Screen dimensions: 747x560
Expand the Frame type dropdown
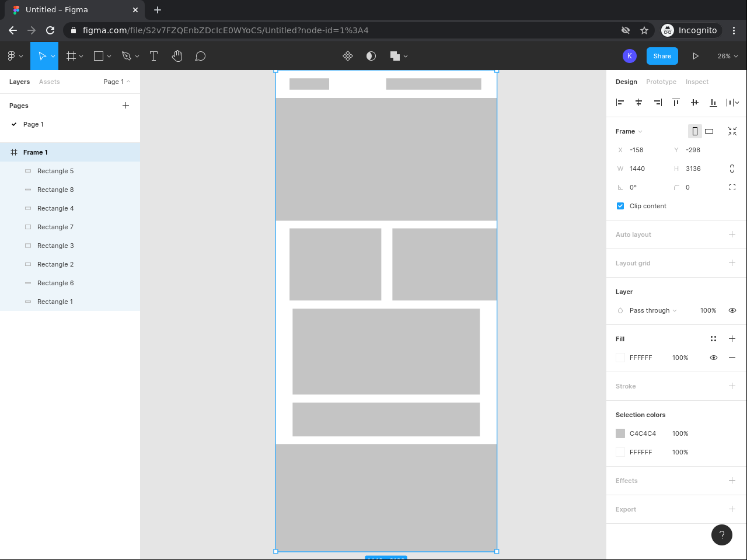click(629, 131)
